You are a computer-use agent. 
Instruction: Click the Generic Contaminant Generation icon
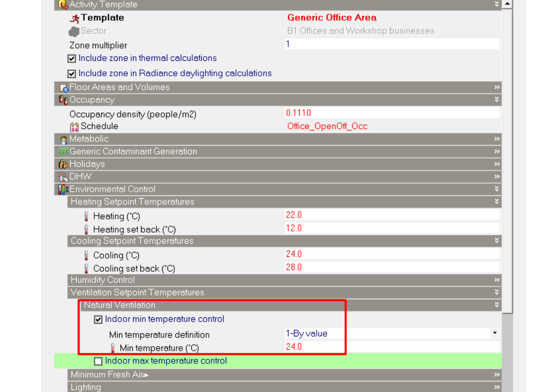pos(64,152)
